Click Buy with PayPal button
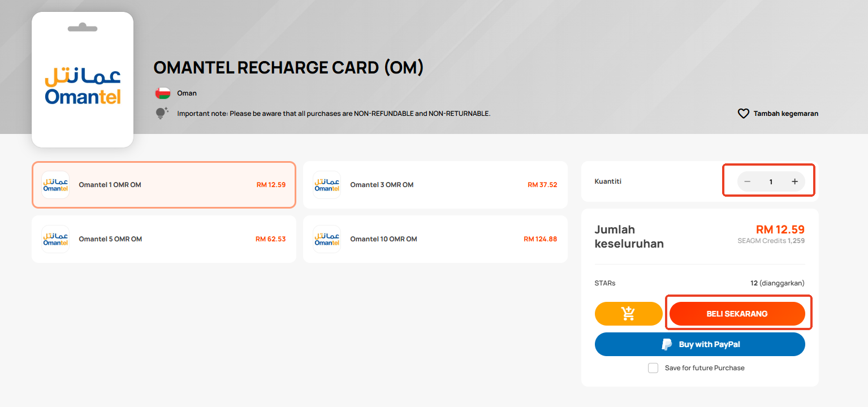Viewport: 868px width, 407px height. tap(700, 344)
